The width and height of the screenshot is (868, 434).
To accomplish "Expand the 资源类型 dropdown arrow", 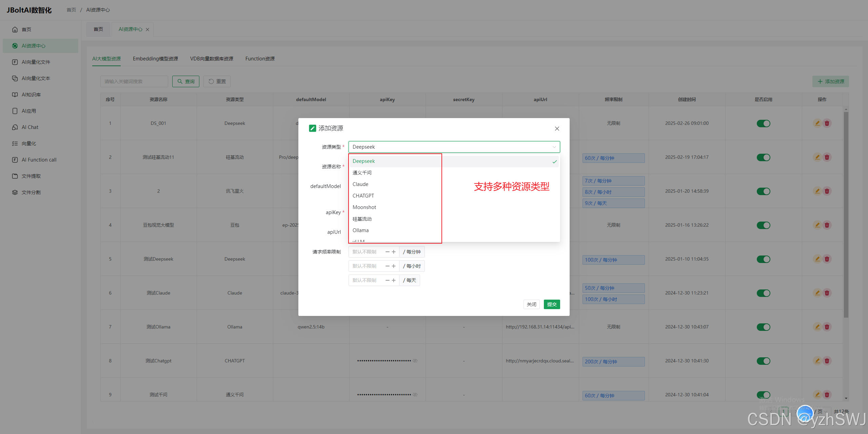I will (554, 147).
